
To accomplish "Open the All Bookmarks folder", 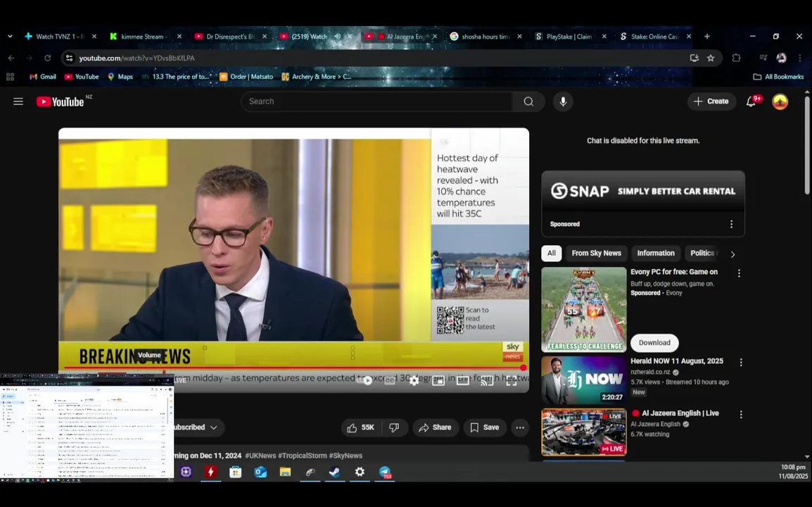I will point(778,77).
